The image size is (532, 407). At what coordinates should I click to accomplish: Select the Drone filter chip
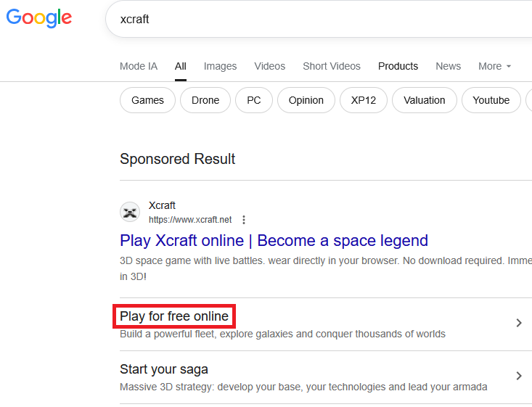coord(205,100)
